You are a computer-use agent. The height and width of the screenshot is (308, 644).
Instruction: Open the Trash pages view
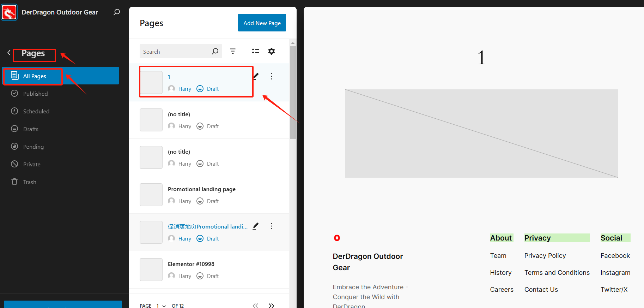[30, 182]
